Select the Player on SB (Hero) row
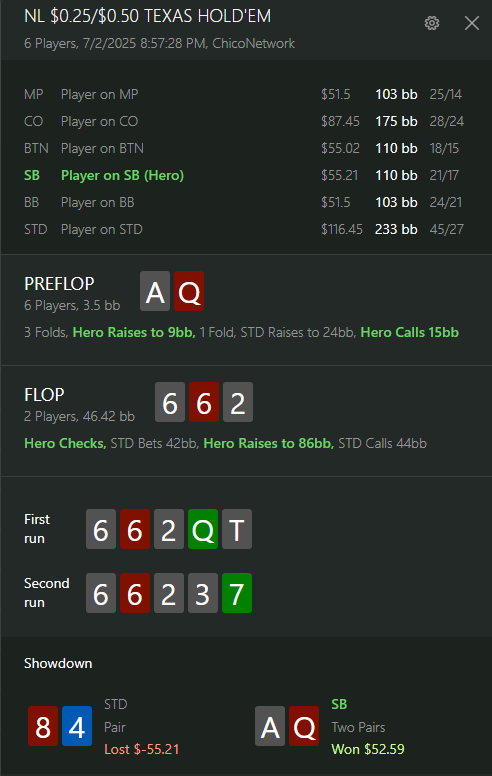 244,175
